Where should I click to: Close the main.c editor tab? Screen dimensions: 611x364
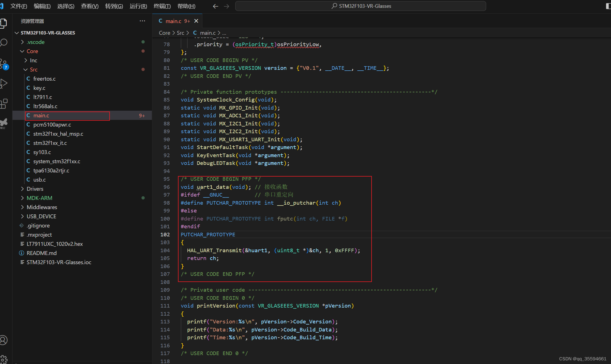click(196, 21)
